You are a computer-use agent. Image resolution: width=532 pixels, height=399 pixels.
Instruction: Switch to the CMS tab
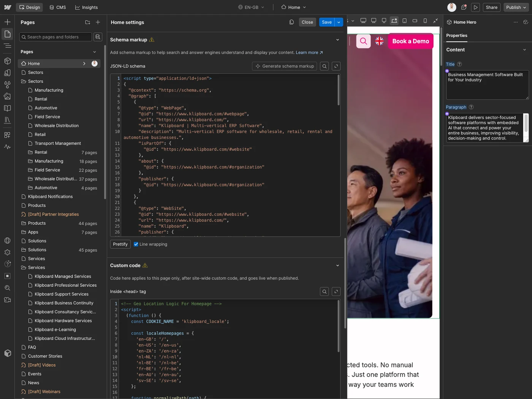point(58,7)
